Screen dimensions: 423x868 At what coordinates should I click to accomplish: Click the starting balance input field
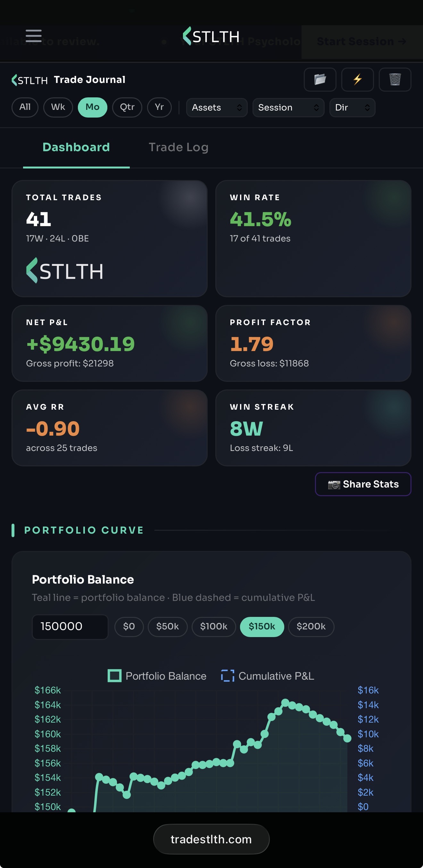tap(70, 626)
